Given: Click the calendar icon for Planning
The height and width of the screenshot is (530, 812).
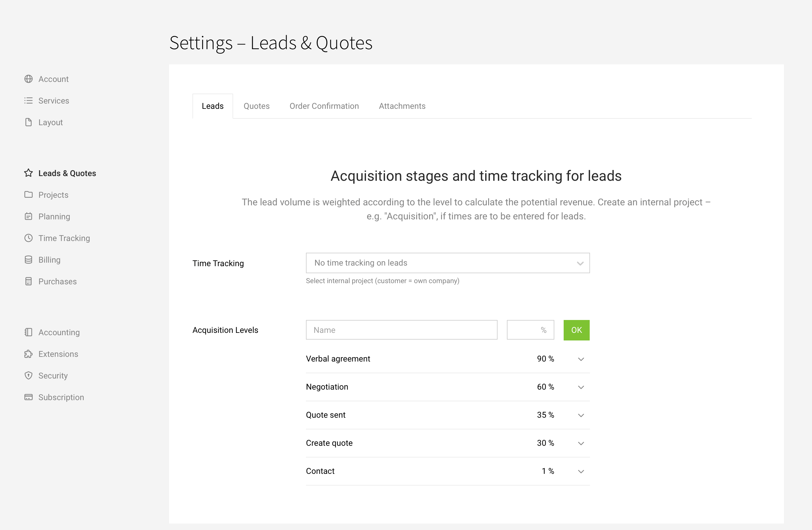Looking at the screenshot, I should pos(29,216).
